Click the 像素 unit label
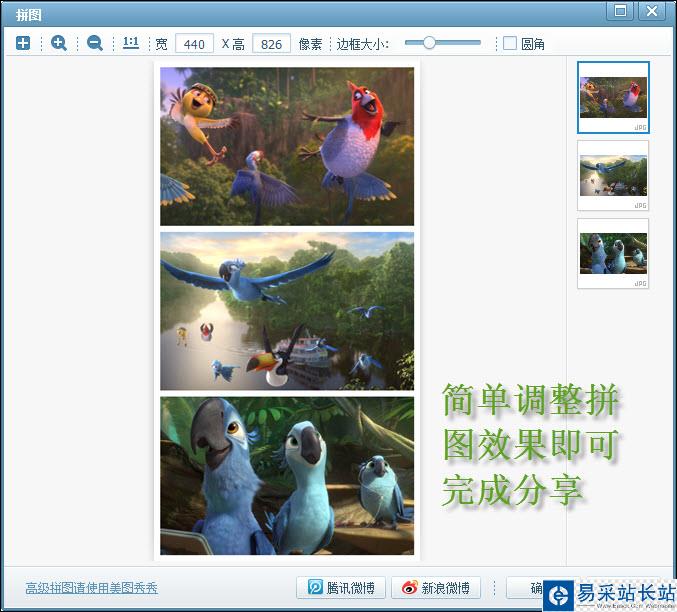Screen dimensions: 677x612 tap(310, 44)
